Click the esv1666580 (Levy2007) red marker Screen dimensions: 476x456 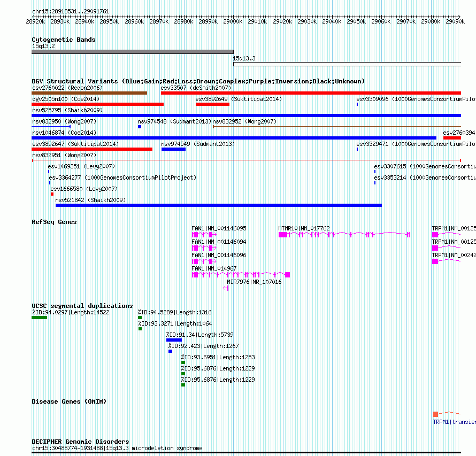pos(52,194)
